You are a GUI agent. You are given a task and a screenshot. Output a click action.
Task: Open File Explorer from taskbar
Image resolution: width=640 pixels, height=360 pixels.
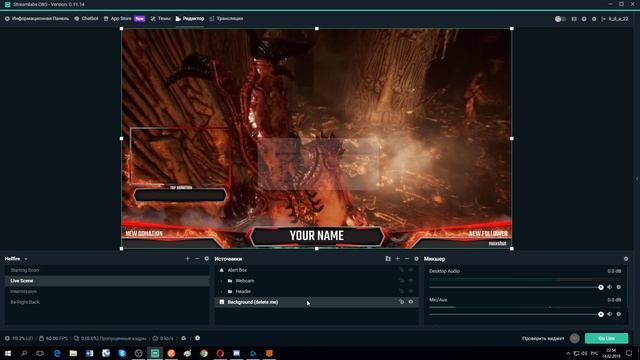(x=73, y=353)
